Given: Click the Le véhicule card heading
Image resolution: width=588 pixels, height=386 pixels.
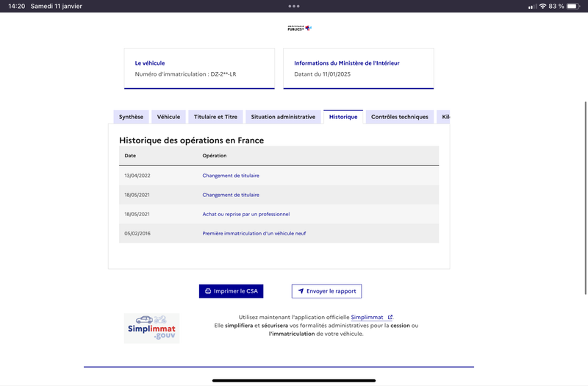Looking at the screenshot, I should 150,63.
